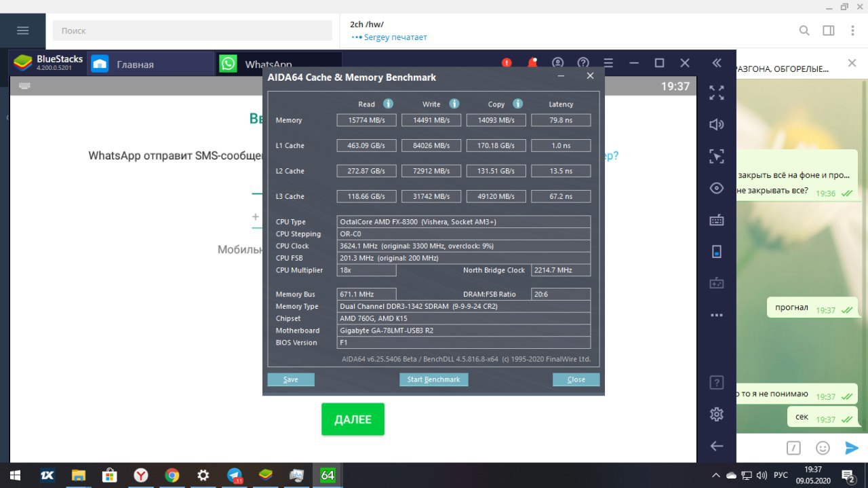Click the Motherboard Gigabyte GA-78LMT-USB3 R2 field
Viewport: 868px width, 488px height.
pos(464,331)
